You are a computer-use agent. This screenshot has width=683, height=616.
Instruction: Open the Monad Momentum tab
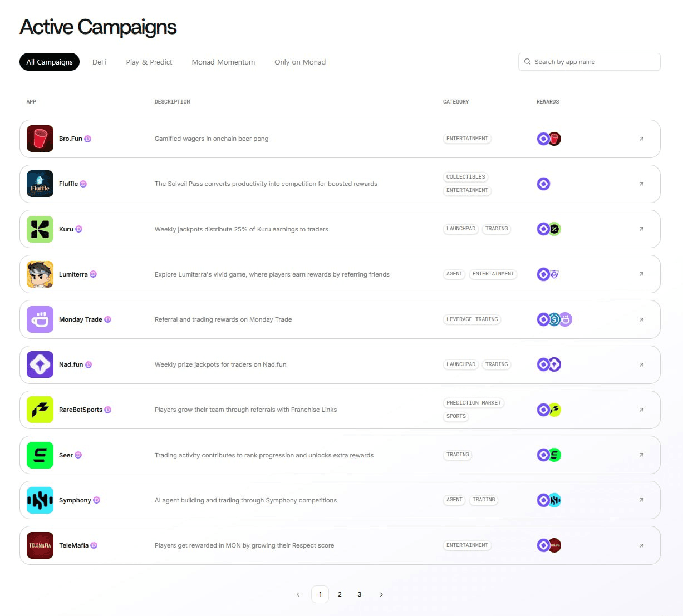pyautogui.click(x=223, y=62)
